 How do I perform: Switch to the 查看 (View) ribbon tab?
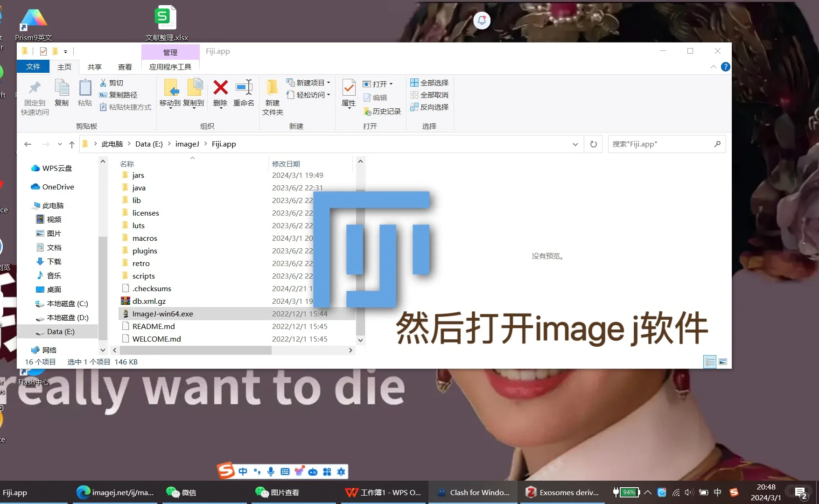pyautogui.click(x=125, y=66)
